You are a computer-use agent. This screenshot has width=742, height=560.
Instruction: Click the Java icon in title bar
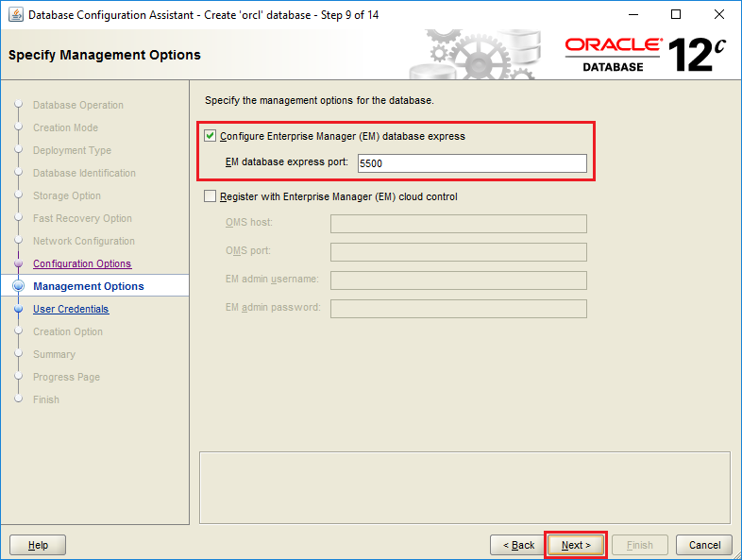[x=16, y=15]
